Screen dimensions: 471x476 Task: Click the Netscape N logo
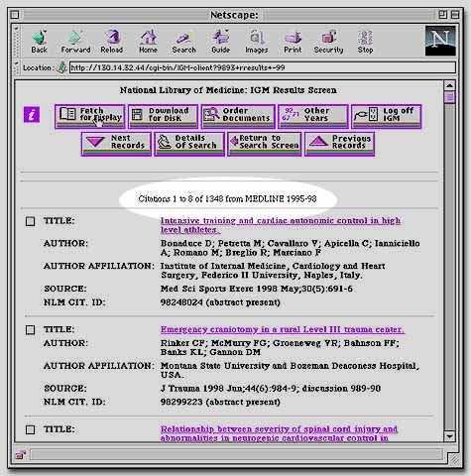click(x=440, y=41)
